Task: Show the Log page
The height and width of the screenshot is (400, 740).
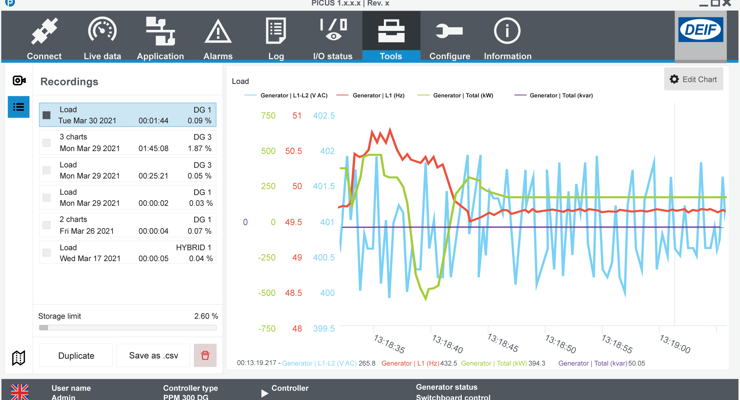Action: point(276,38)
